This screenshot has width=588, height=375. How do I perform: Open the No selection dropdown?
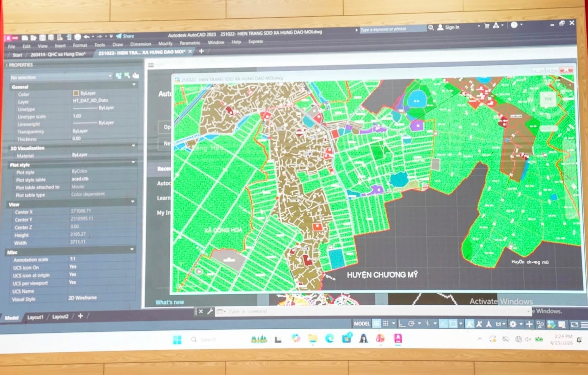tap(61, 77)
